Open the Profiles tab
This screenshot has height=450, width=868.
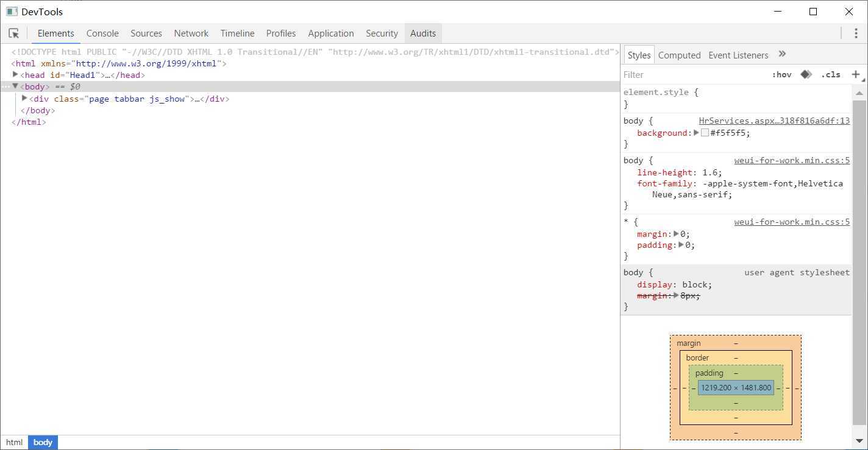[x=281, y=33]
